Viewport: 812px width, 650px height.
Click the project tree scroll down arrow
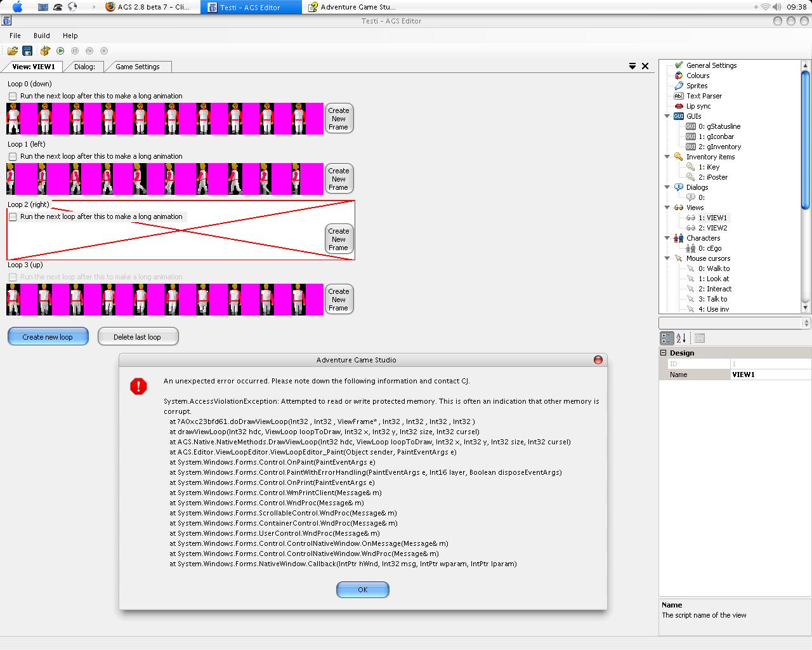806,308
